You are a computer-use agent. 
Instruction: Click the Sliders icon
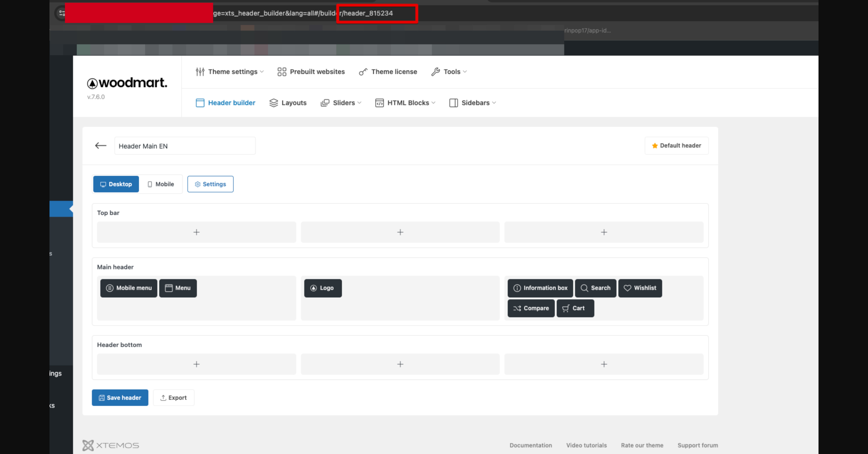(x=325, y=103)
